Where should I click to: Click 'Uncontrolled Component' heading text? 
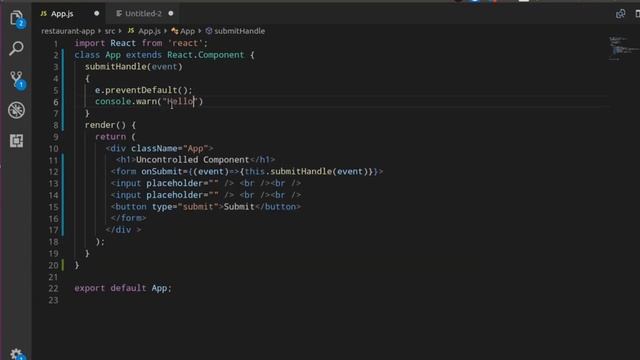[192, 160]
